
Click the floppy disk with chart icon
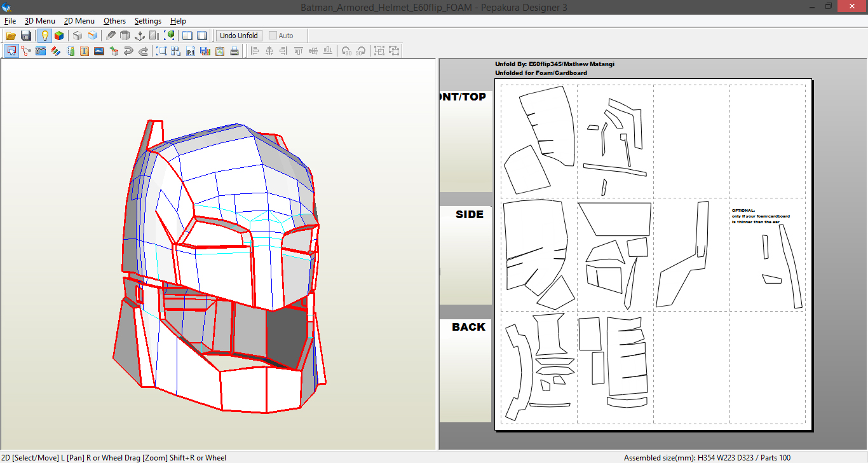(x=205, y=51)
